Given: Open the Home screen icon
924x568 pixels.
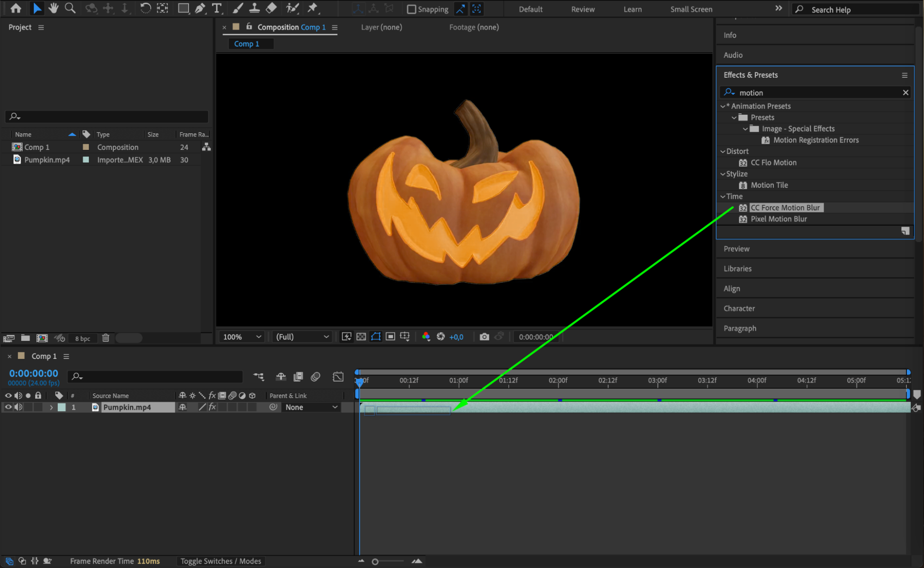Looking at the screenshot, I should point(16,8).
